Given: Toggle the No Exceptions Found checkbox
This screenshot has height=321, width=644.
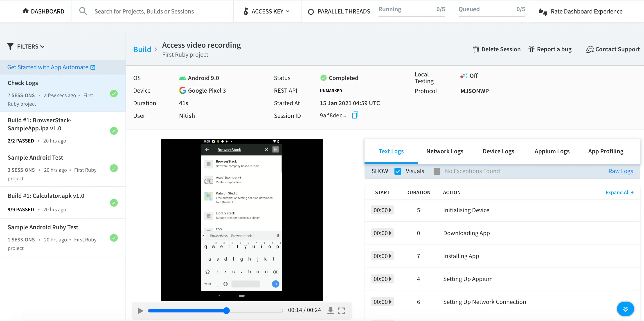Looking at the screenshot, I should click(437, 171).
